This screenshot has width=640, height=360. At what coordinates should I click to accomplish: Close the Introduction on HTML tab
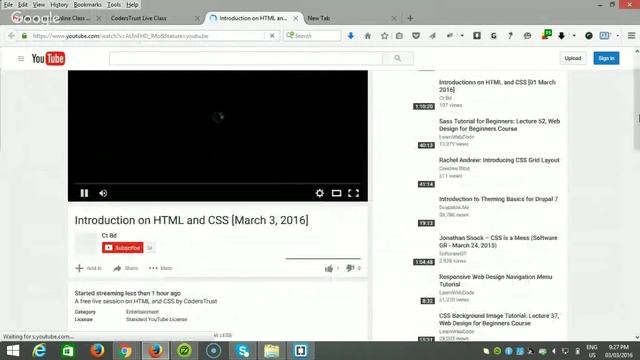296,18
